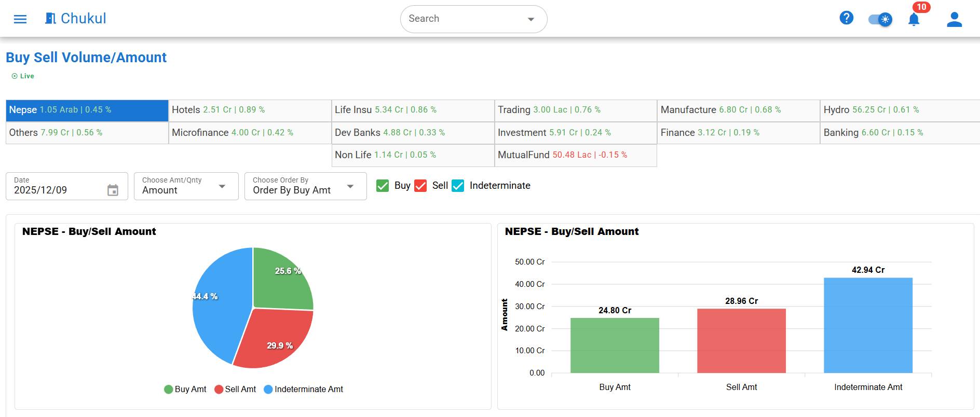Image resolution: width=980 pixels, height=417 pixels.
Task: Toggle Buy Amt legend green swatch
Action: (168, 390)
